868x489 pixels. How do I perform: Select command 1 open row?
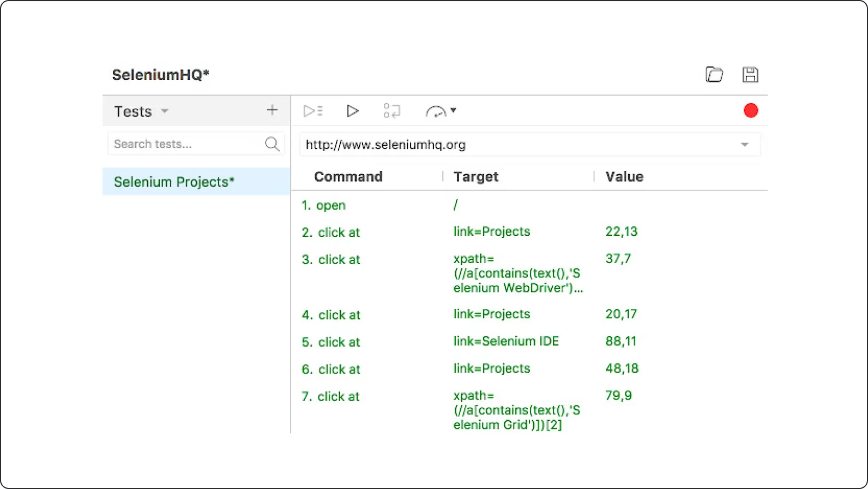pos(330,205)
